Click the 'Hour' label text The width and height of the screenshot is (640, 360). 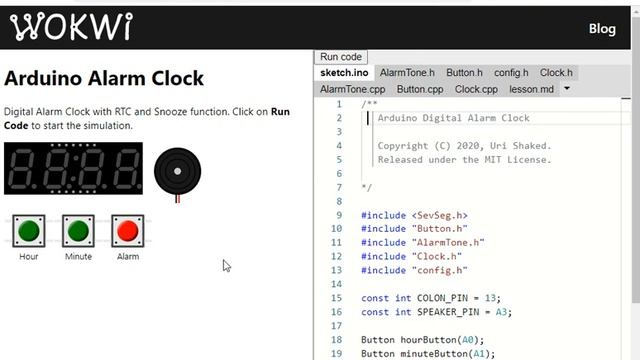pyautogui.click(x=29, y=256)
